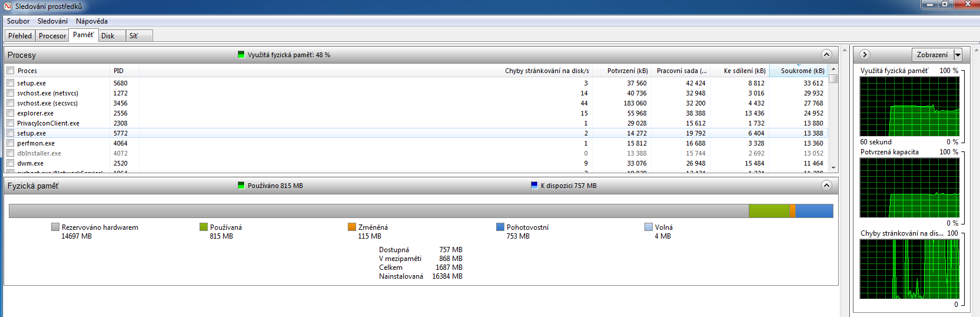Check the perfmon.exe checkbox

tap(10, 143)
